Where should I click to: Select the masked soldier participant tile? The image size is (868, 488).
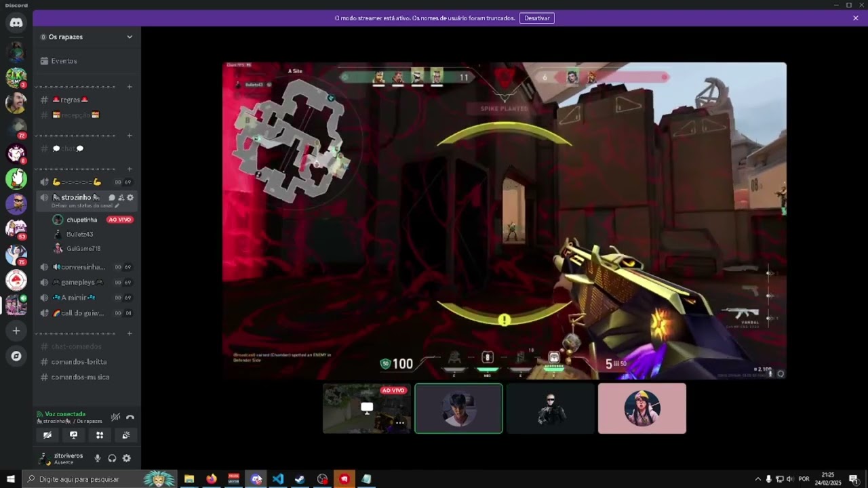click(551, 408)
